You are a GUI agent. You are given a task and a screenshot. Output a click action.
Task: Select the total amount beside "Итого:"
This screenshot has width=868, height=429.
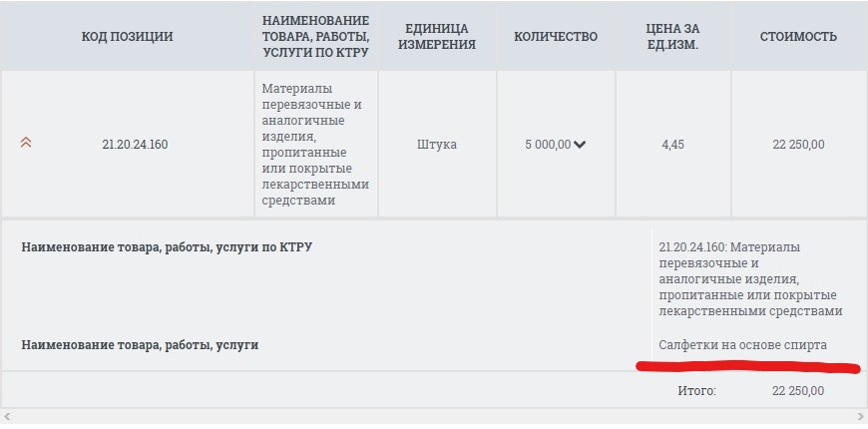coord(798,391)
